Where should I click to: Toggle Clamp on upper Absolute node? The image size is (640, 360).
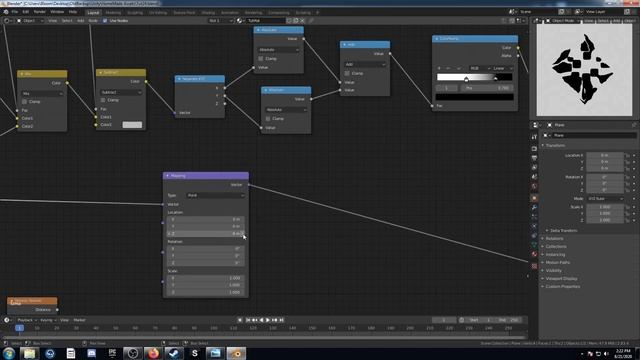260,59
